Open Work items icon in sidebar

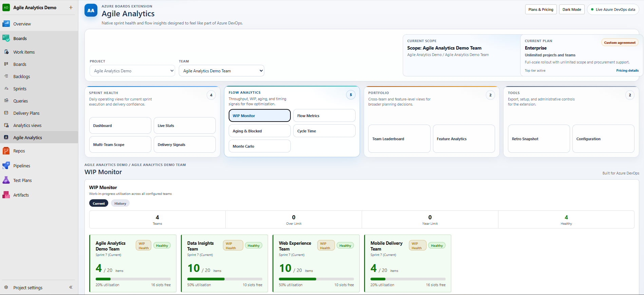6,52
